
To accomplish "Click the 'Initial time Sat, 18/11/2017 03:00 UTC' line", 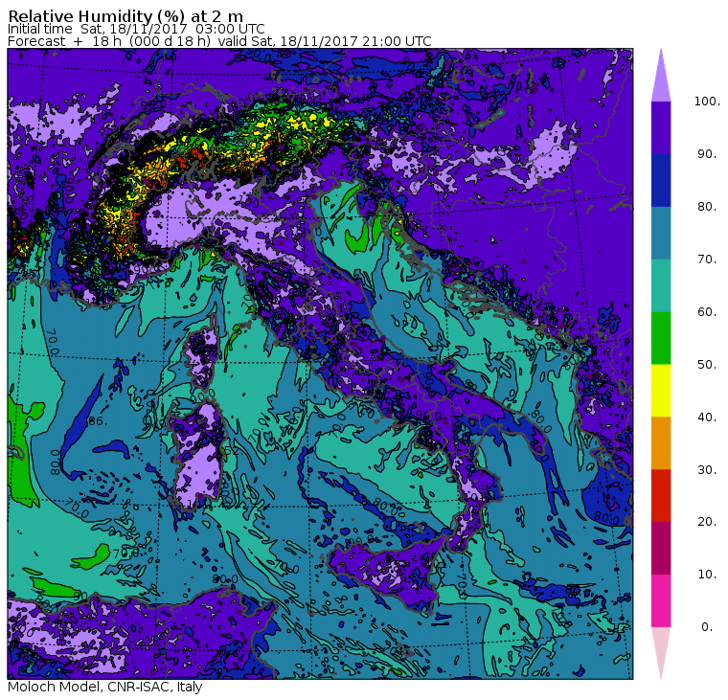I will click(136, 29).
